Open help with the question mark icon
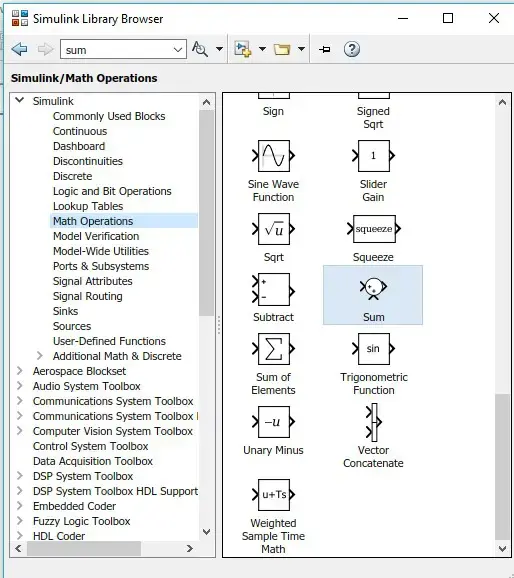 coord(352,49)
